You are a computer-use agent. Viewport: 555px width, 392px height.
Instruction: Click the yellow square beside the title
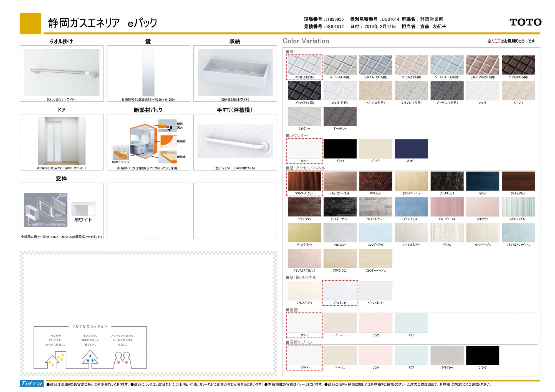click(x=30, y=24)
